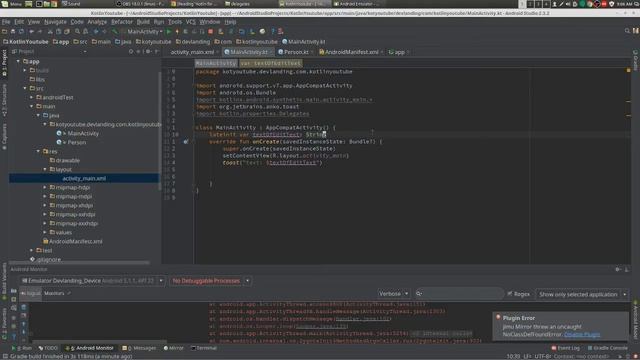Toggle the Favorites side tool window
The width and height of the screenshot is (640, 360).
pyautogui.click(x=4, y=324)
